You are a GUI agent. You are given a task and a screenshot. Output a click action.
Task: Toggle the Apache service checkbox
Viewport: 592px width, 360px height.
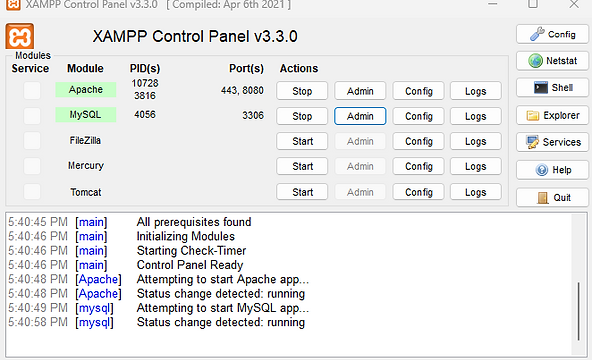pos(32,91)
